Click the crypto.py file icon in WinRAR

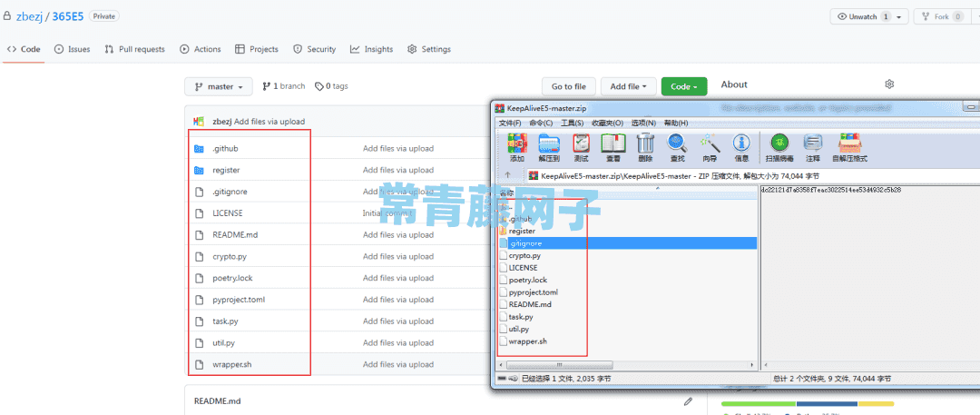pyautogui.click(x=504, y=255)
